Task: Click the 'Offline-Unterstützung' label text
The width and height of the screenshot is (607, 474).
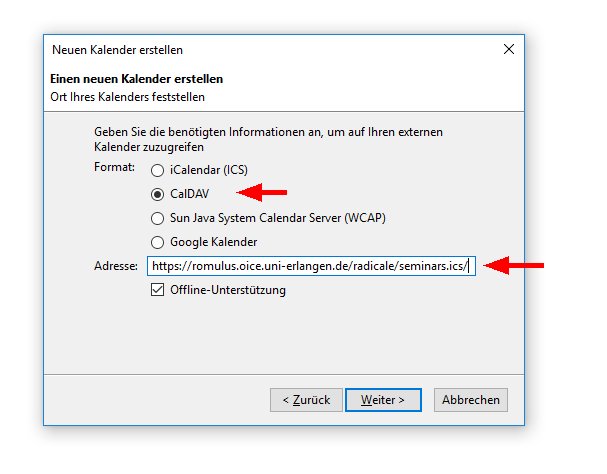Action: pos(228,290)
